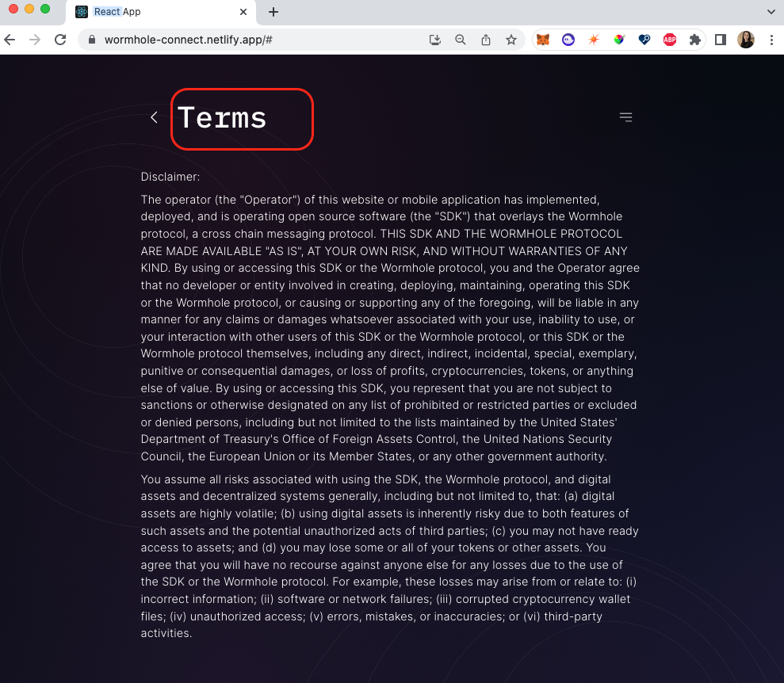Click the browser forward arrow
Viewport: 784px width, 683px height.
pyautogui.click(x=35, y=40)
